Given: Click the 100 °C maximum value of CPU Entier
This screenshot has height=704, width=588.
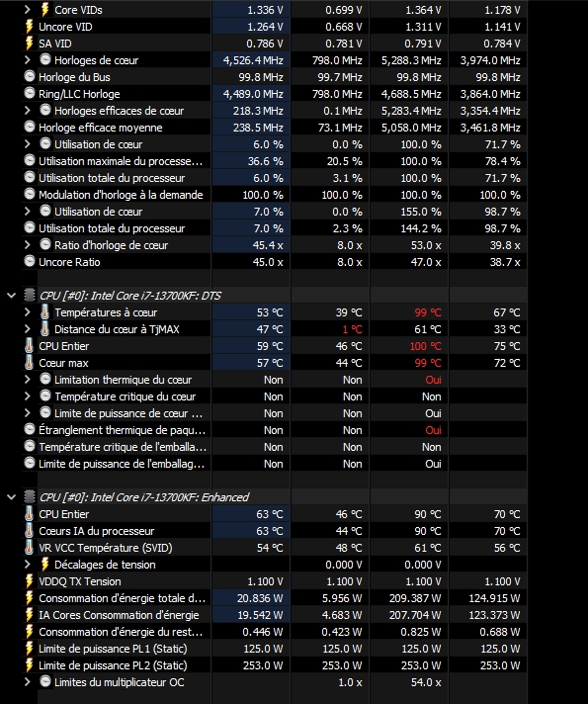Looking at the screenshot, I should click(x=426, y=346).
